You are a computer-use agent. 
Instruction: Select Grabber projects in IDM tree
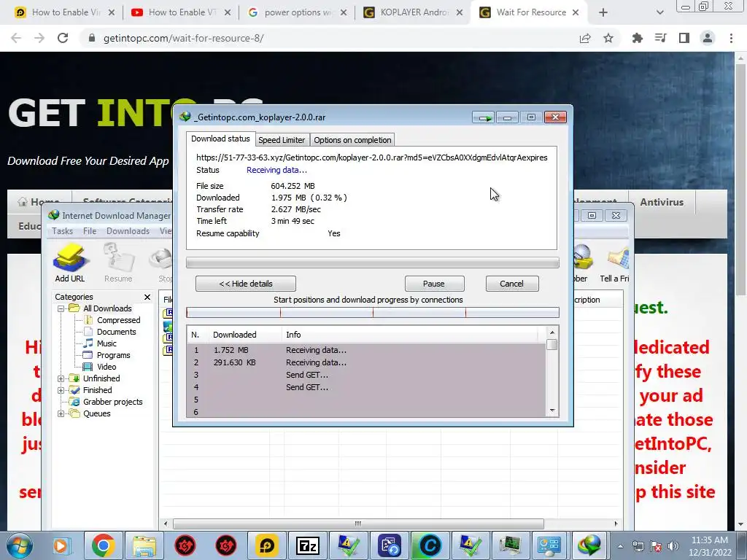[x=112, y=402]
